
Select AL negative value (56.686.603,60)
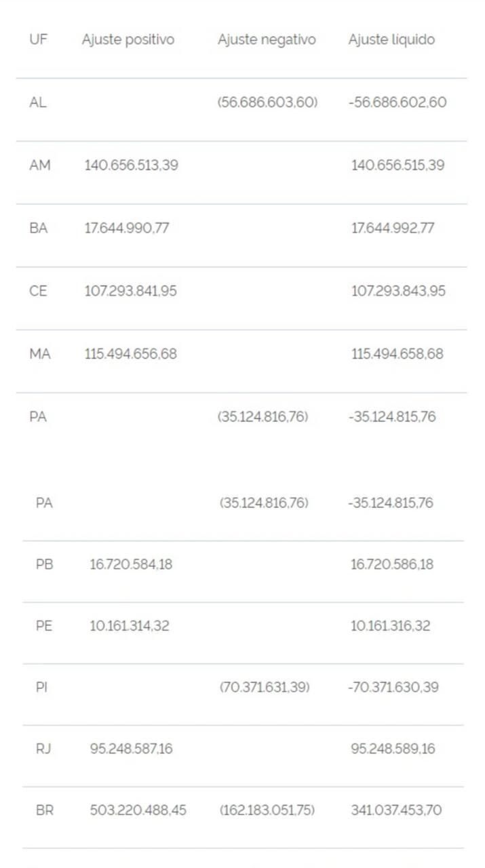pyautogui.click(x=267, y=102)
